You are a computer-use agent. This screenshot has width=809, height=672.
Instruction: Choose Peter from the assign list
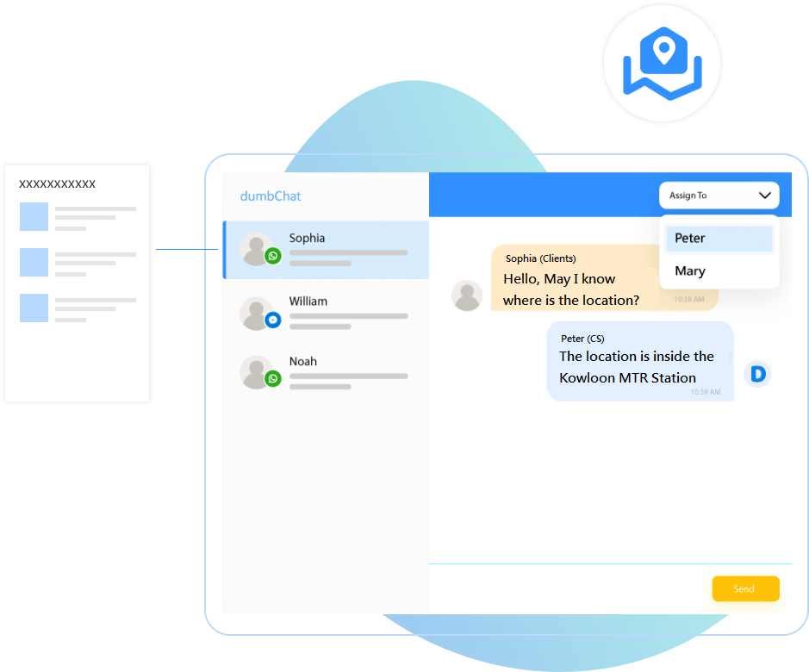(x=719, y=239)
